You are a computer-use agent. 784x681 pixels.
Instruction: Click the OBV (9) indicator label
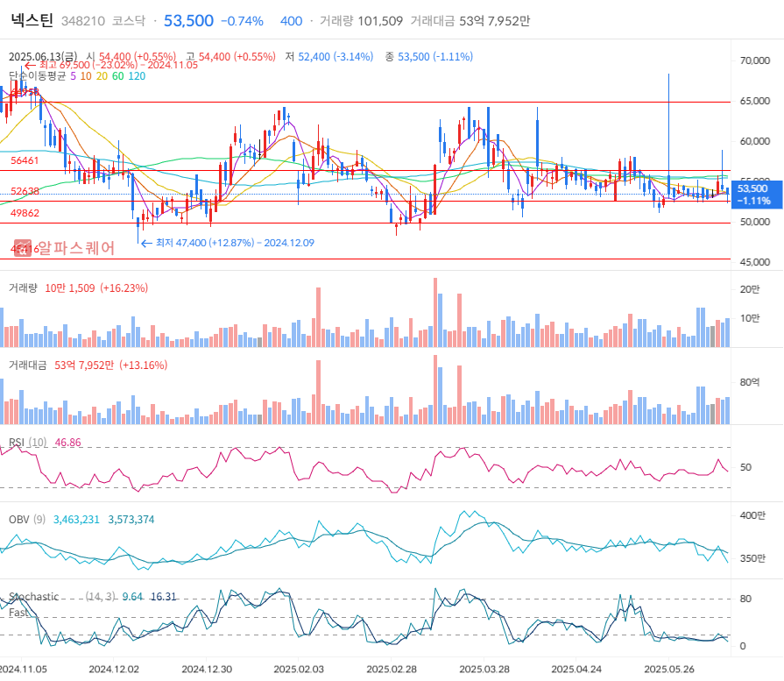coord(27,520)
